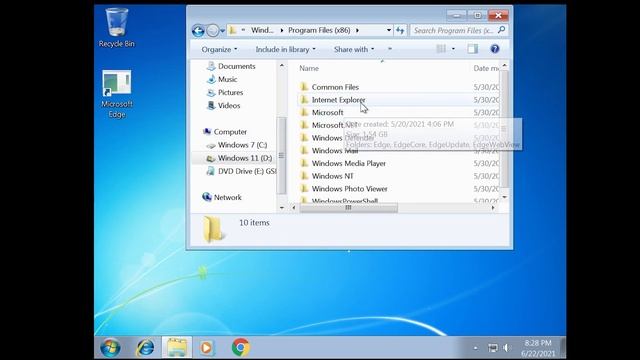Minimize the Explorer window
The image size is (640, 360).
[x=456, y=16]
